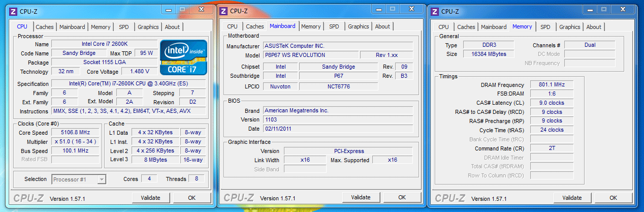Image resolution: width=644 pixels, height=212 pixels.
Task: Click the Instructions field listing MMX, SSE
Action: [x=129, y=111]
